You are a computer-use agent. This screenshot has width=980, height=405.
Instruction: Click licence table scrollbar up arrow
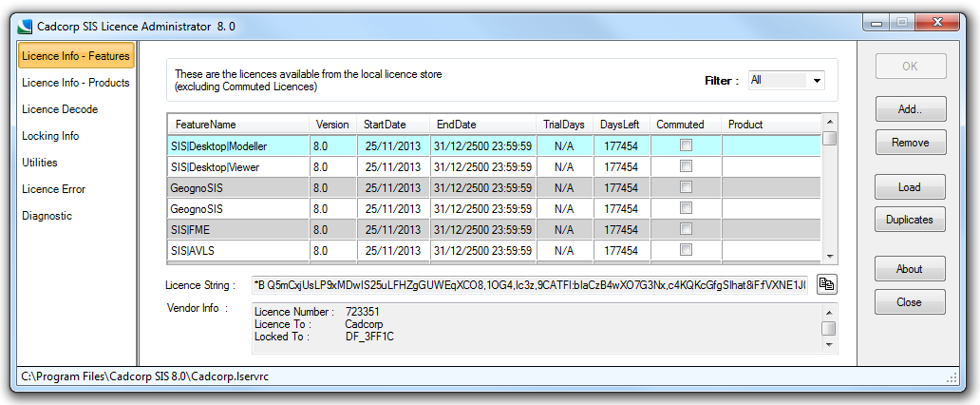[x=830, y=122]
